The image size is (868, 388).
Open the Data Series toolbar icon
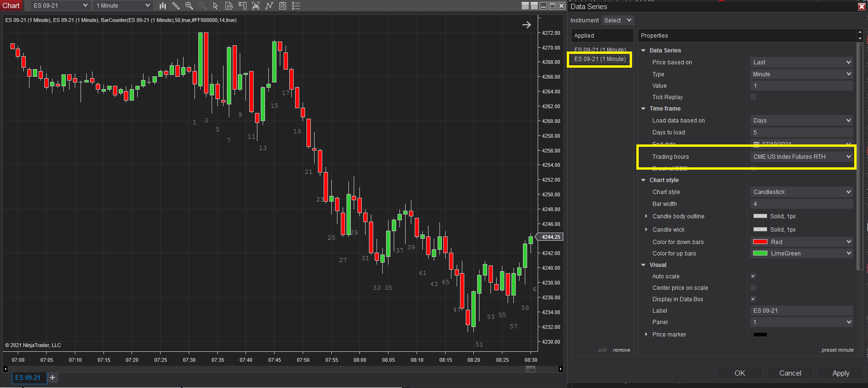[256, 6]
